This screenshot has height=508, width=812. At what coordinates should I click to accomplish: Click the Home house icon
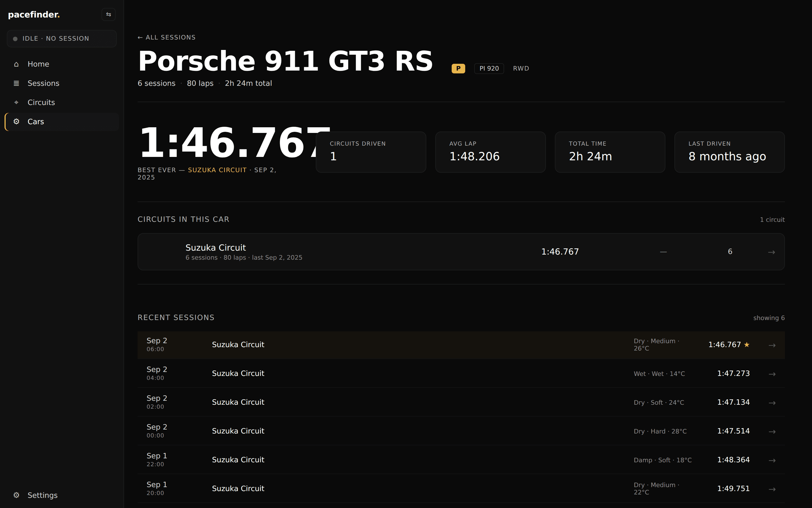16,64
